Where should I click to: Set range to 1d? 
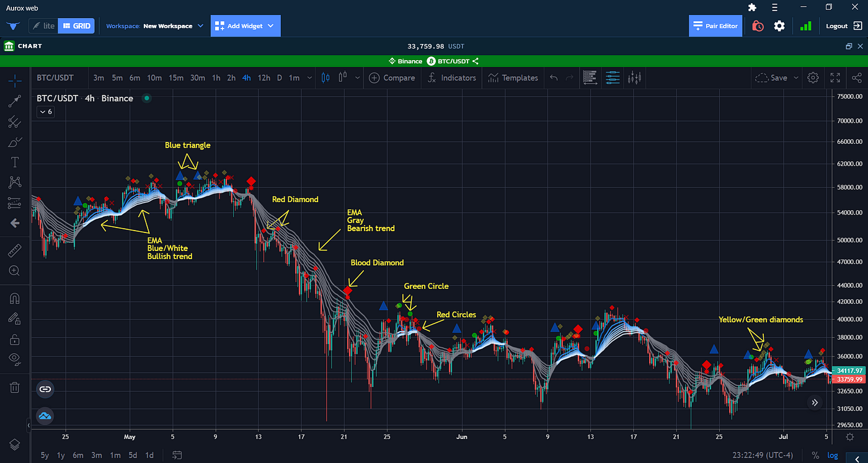tap(149, 455)
